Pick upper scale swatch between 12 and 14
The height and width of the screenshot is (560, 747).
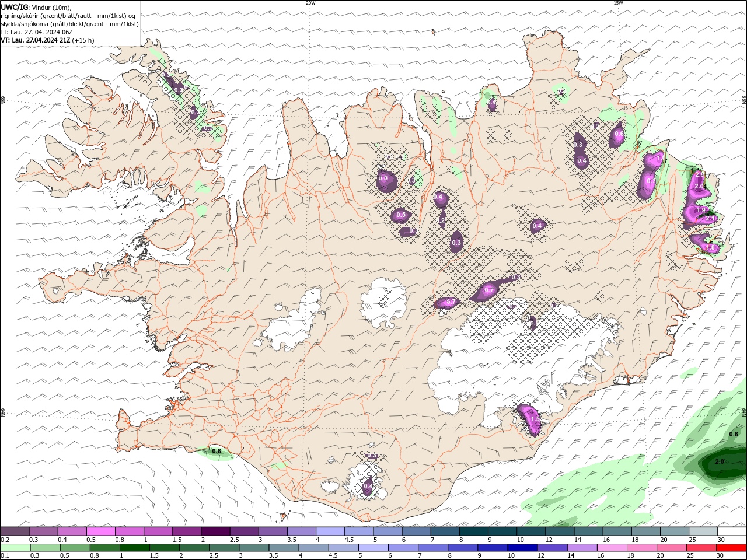(560, 531)
